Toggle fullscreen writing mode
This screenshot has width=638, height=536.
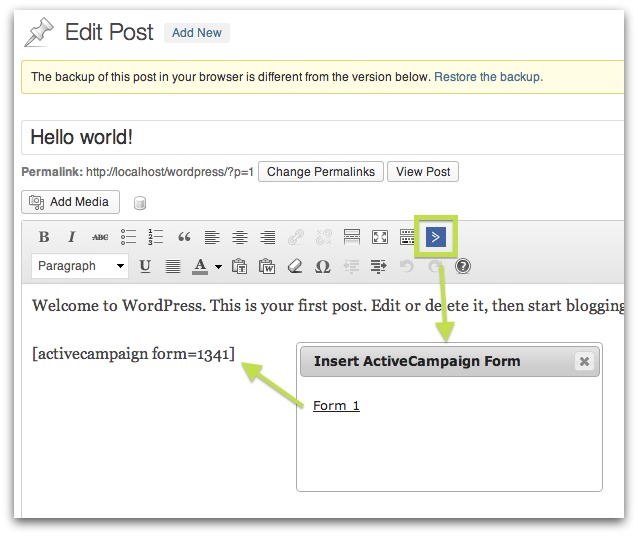click(x=380, y=237)
